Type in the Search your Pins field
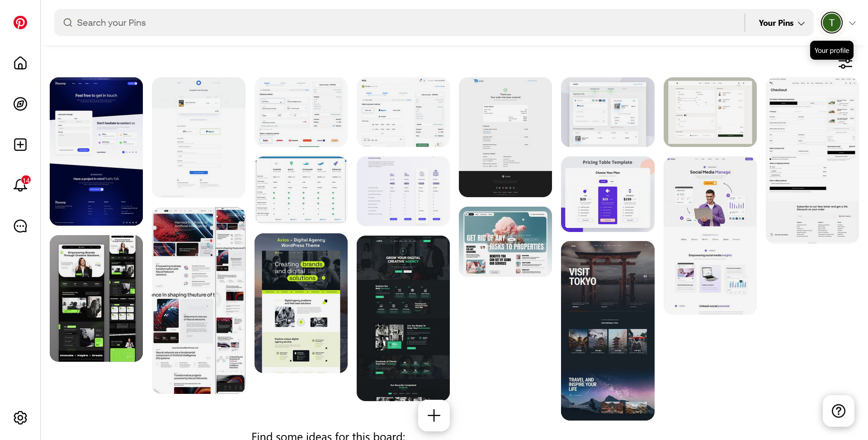Screen dimensions: 868x440 pyautogui.click(x=398, y=23)
